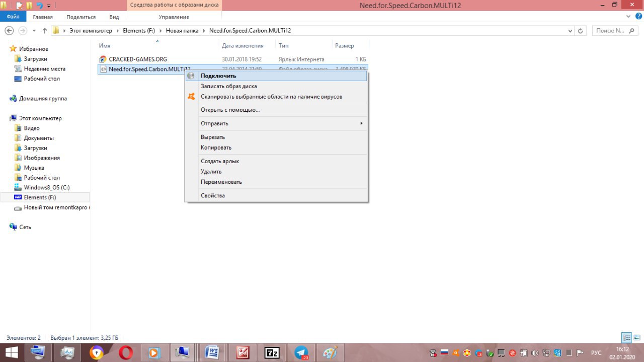Open Windows8_OS (C:) drive in sidebar

tap(46, 188)
